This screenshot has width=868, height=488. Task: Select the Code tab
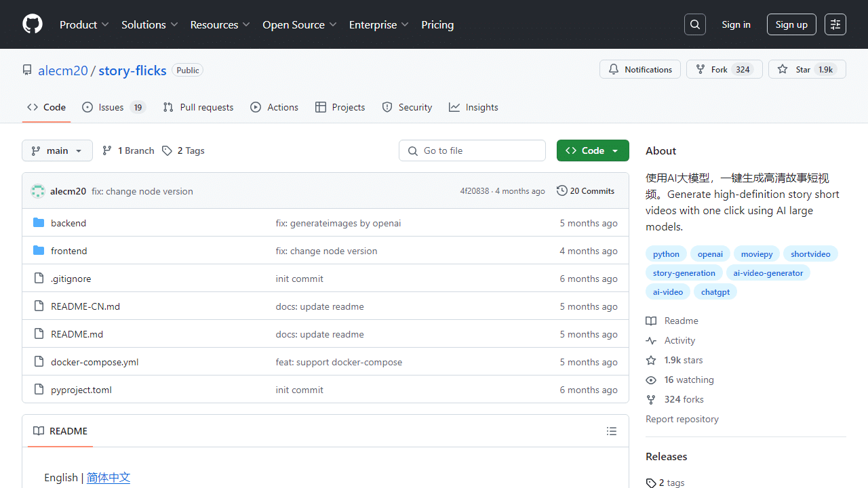coord(46,107)
